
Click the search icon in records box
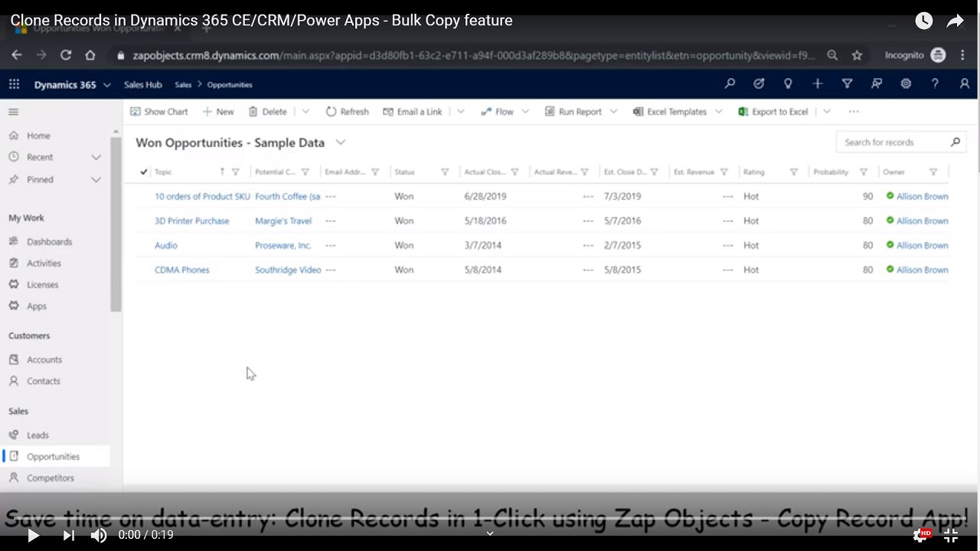pos(955,142)
